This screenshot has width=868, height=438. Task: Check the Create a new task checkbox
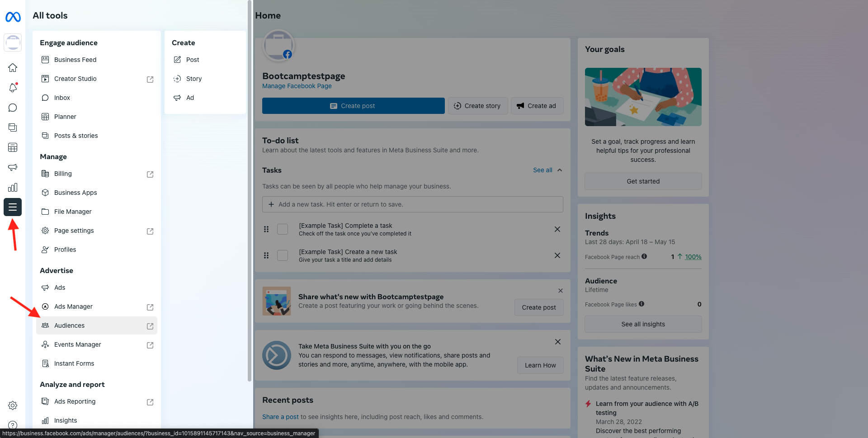pos(283,255)
